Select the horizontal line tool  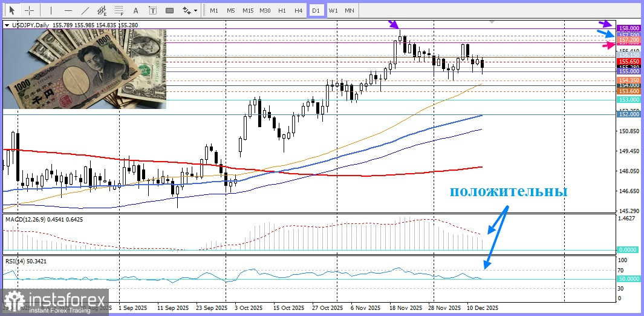(68, 10)
